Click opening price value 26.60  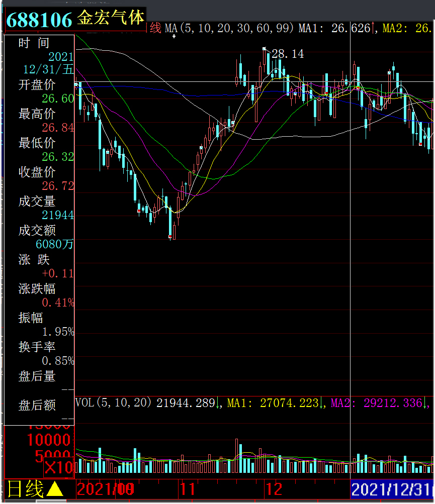click(58, 98)
